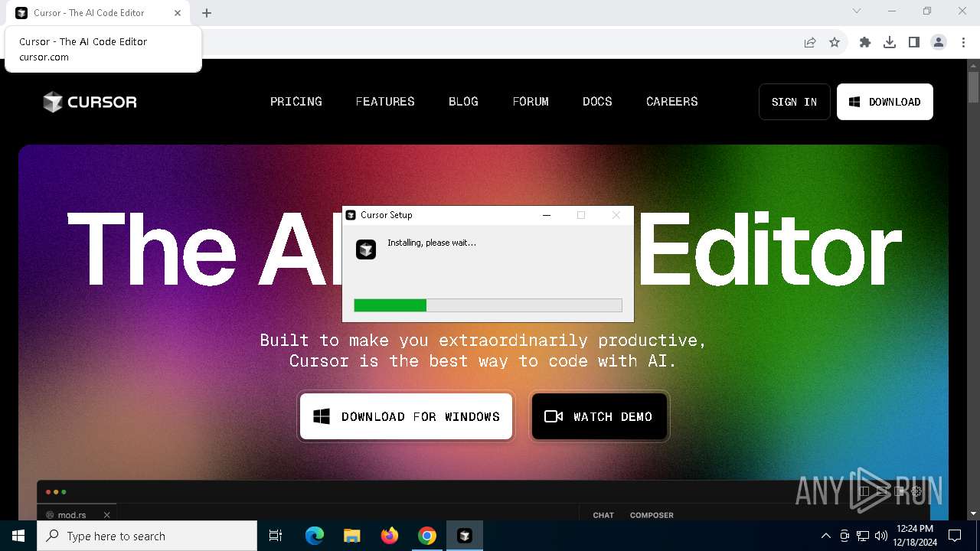The image size is (980, 551).
Task: Open the DOCS link
Action: pos(597,101)
